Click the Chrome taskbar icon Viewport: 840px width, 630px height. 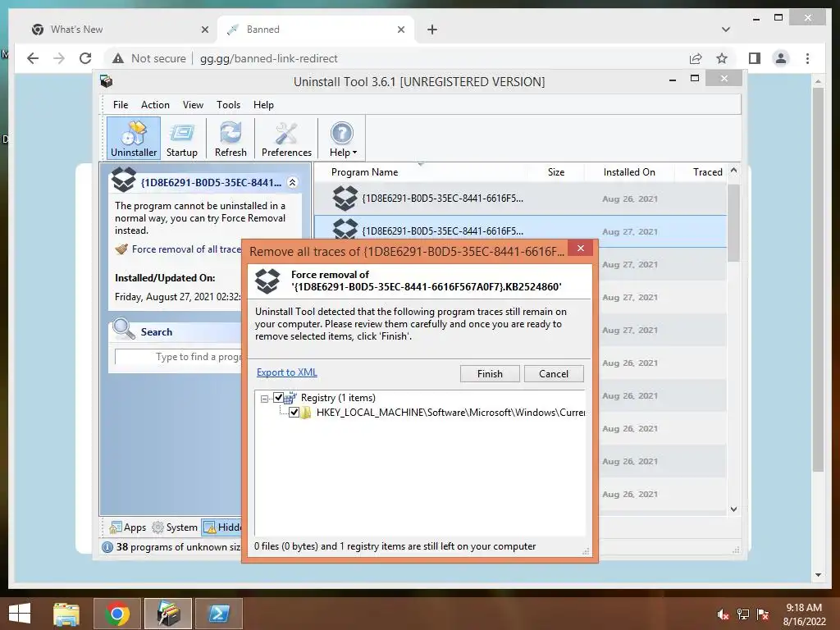click(x=117, y=614)
